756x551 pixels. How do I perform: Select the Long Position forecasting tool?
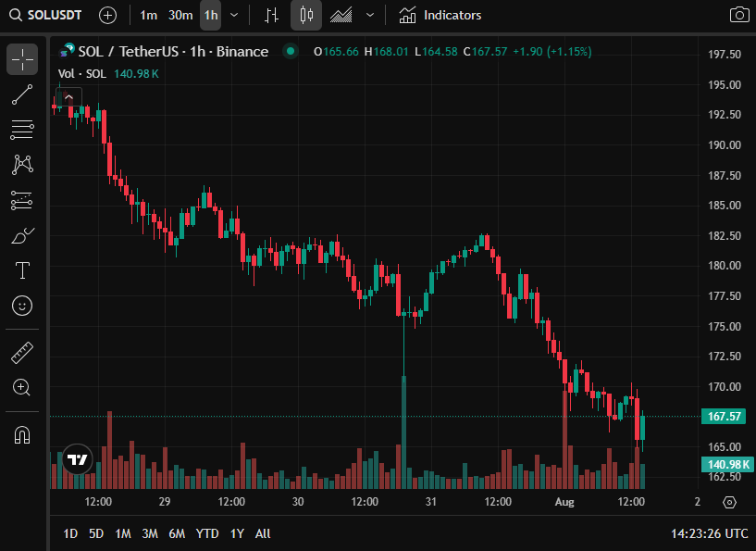coord(22,200)
